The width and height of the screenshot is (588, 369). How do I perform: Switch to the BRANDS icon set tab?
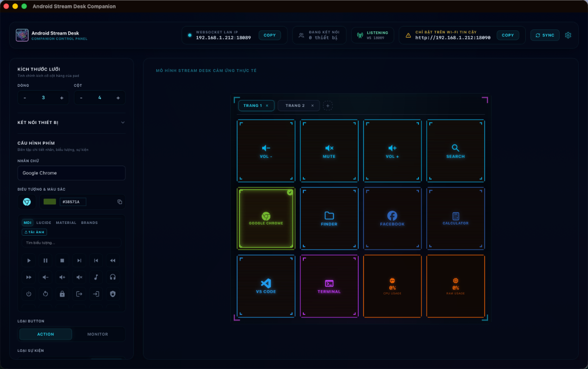pos(89,222)
